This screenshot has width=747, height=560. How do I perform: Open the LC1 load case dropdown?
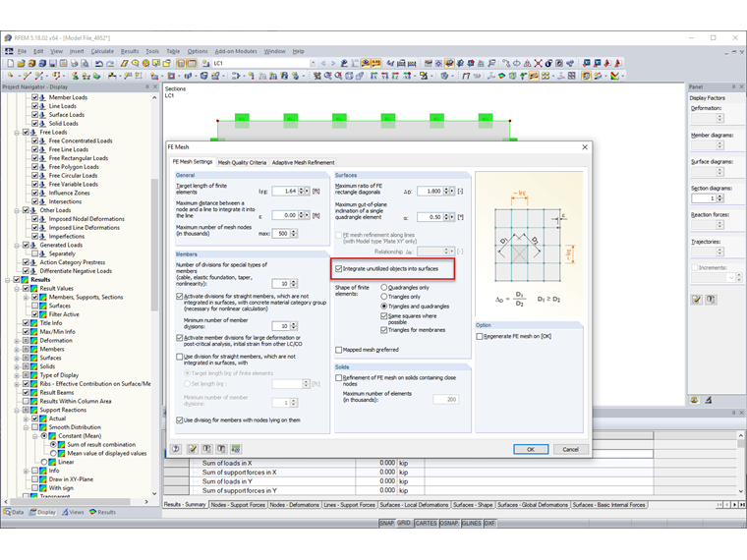click(313, 63)
